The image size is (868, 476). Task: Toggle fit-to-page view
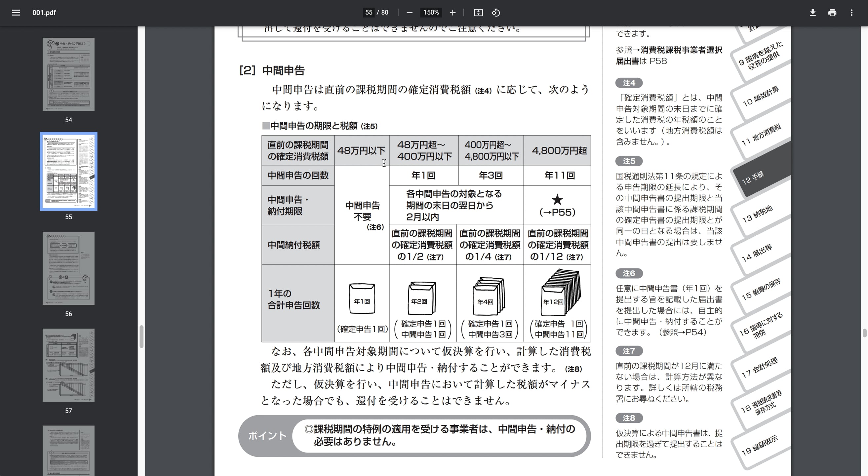[x=479, y=13]
